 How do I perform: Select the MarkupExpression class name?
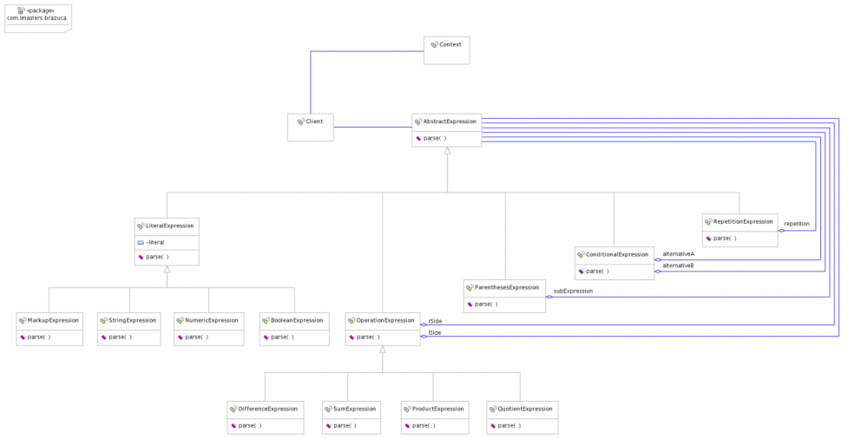tap(53, 320)
